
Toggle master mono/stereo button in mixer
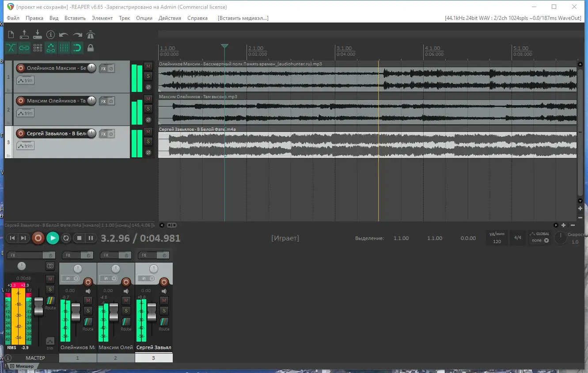(x=50, y=266)
